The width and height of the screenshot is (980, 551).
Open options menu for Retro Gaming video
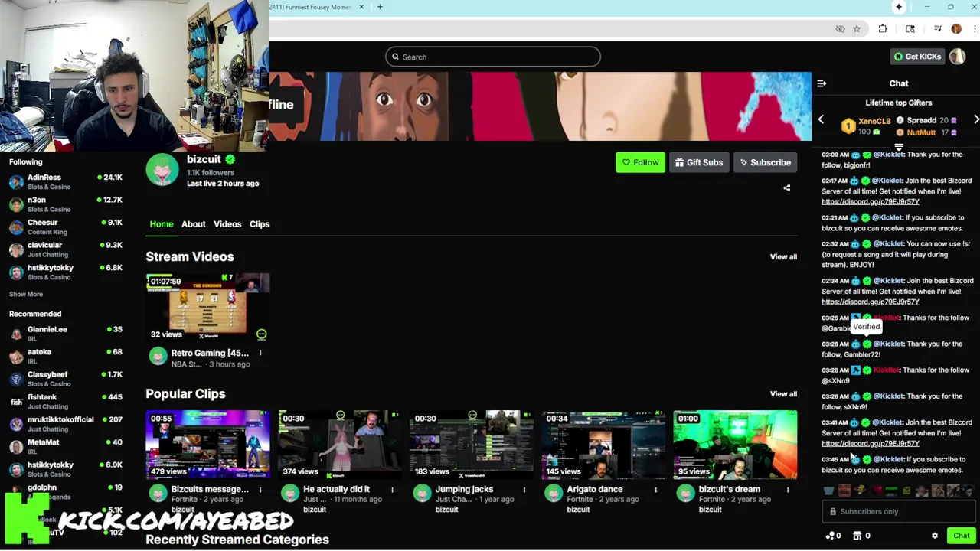coord(260,353)
